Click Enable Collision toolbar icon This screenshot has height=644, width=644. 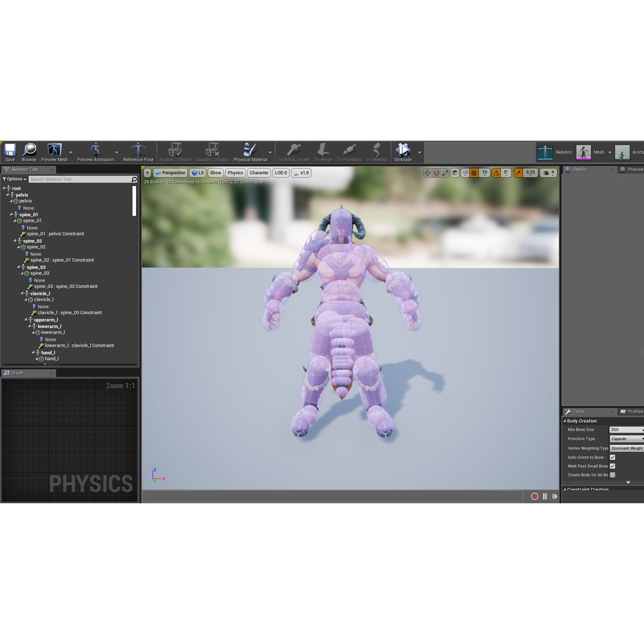[x=175, y=153]
